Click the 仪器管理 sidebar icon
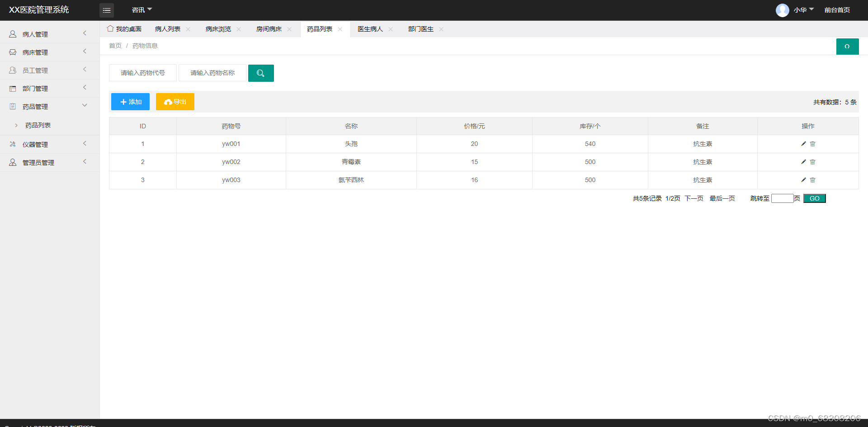Screen dimensions: 868x427 tap(13, 144)
